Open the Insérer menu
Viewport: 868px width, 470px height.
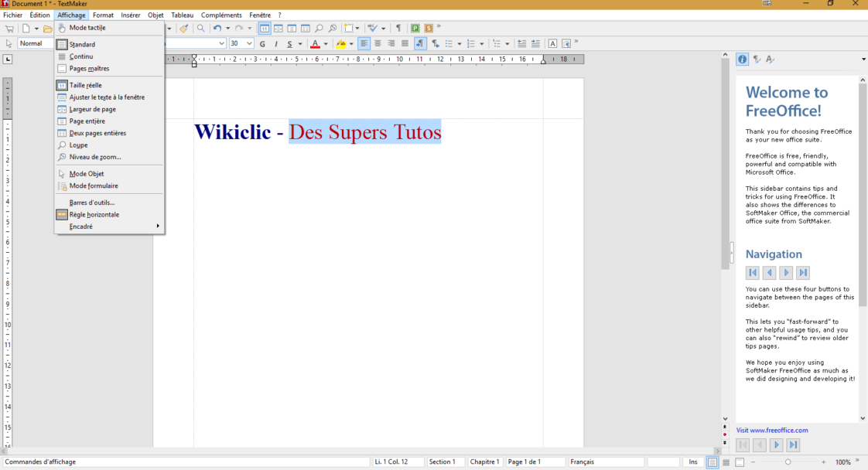tap(131, 15)
